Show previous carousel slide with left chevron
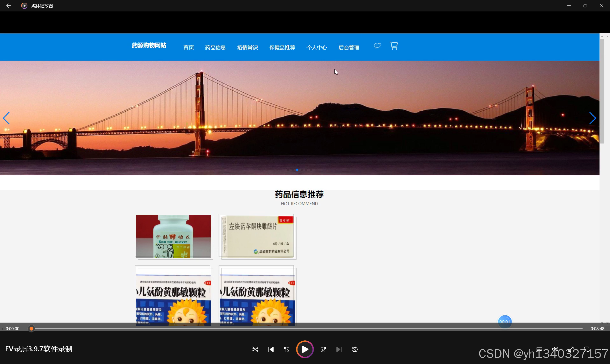Screen dimensions: 610x364 click(6, 118)
